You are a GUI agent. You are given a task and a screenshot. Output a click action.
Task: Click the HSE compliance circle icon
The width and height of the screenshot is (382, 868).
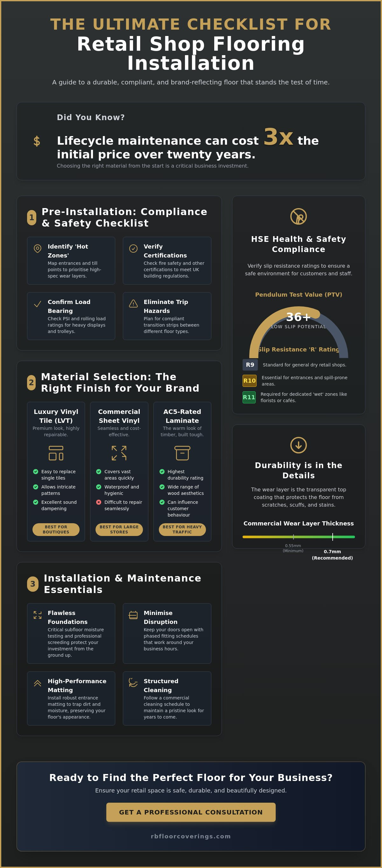[x=299, y=216]
